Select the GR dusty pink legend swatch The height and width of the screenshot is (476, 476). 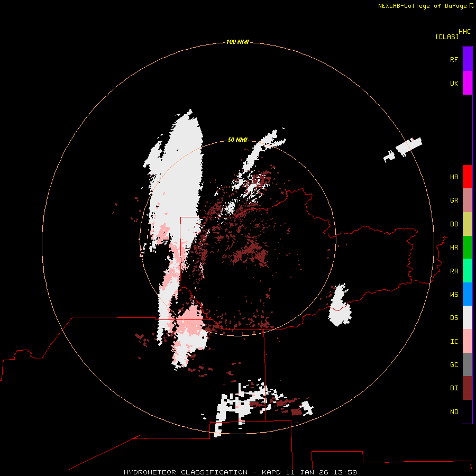click(x=467, y=200)
